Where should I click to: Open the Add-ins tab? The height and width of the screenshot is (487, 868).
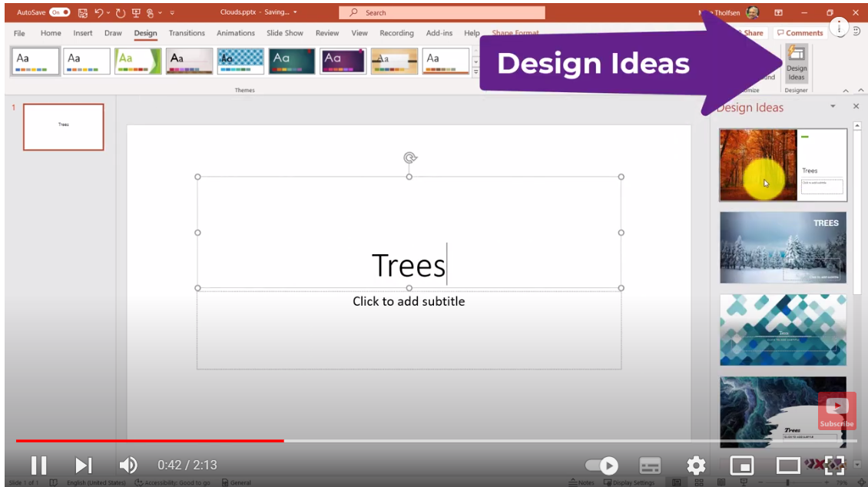pos(439,33)
